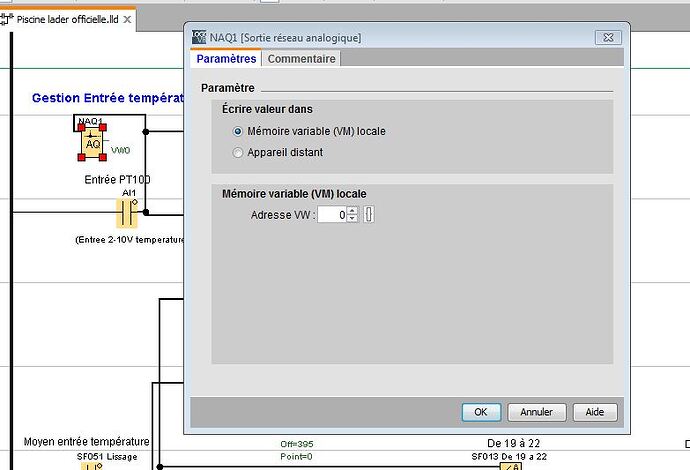
Task: Activate Piscine lader officielle.lld document tab
Action: tap(67, 19)
